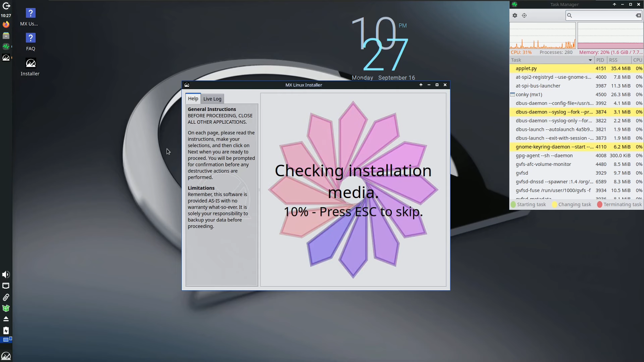Image resolution: width=644 pixels, height=362 pixels.
Task: Select dbus-launch --exit-with-session process row
Action: [577, 138]
